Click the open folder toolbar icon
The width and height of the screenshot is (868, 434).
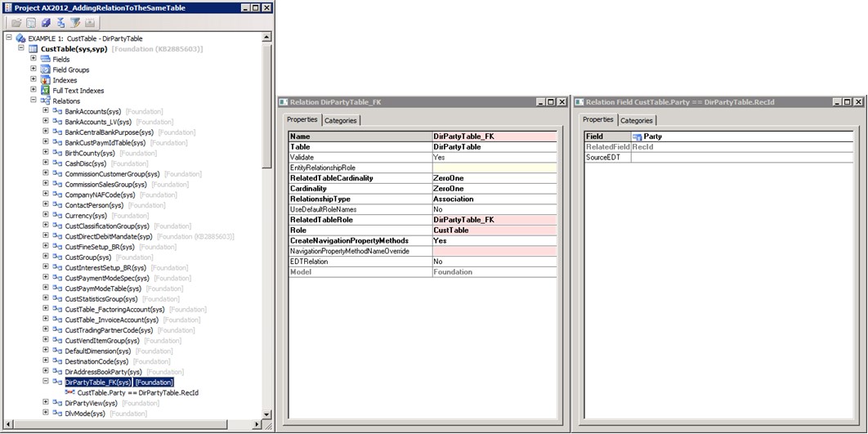pos(16,23)
